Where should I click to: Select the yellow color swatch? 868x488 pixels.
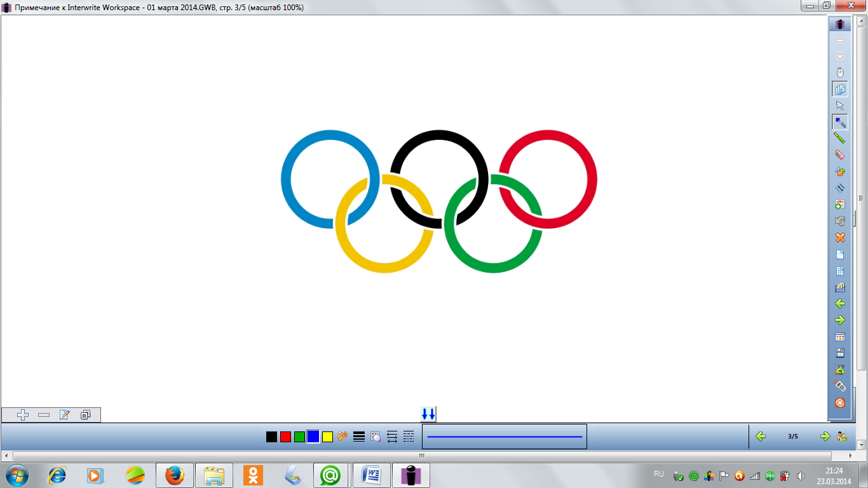click(327, 437)
